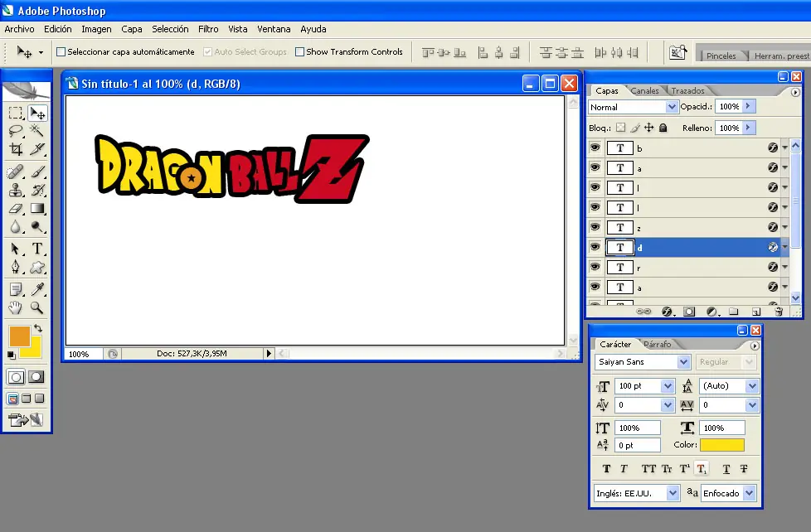811x532 pixels.
Task: Open the Saiyan Sans font dropdown
Action: [x=683, y=362]
